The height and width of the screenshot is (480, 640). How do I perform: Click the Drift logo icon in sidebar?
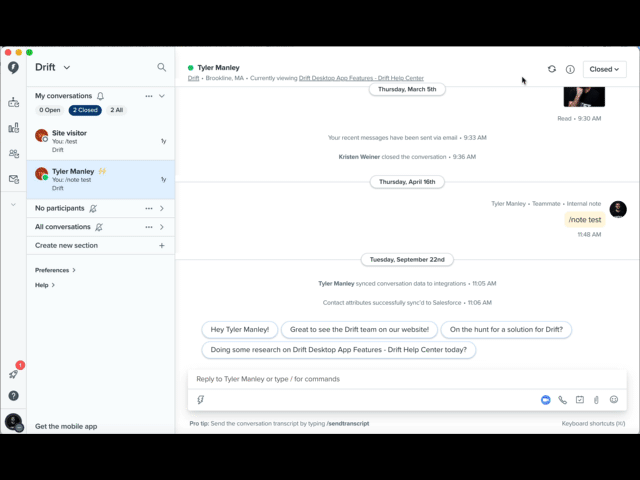point(13,67)
